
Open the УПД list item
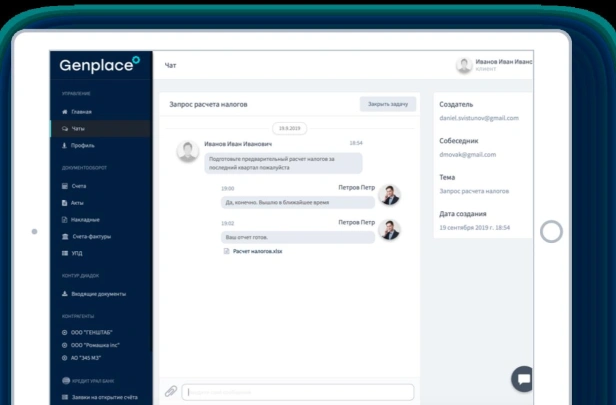click(72, 253)
